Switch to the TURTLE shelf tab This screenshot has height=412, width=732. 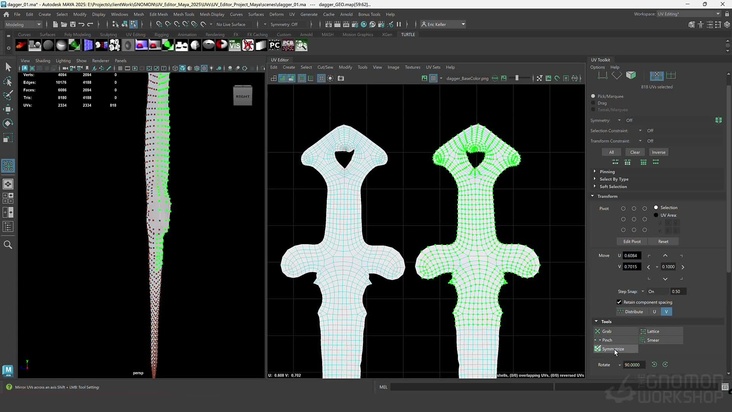click(408, 35)
